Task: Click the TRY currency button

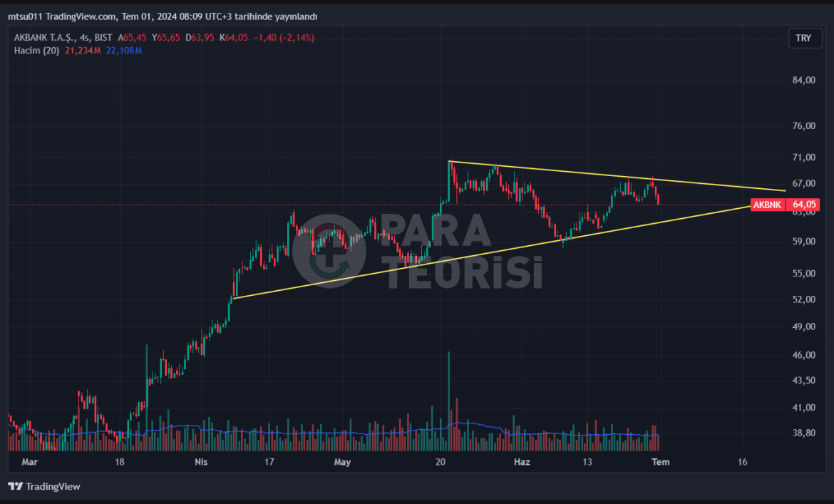Action: click(805, 38)
